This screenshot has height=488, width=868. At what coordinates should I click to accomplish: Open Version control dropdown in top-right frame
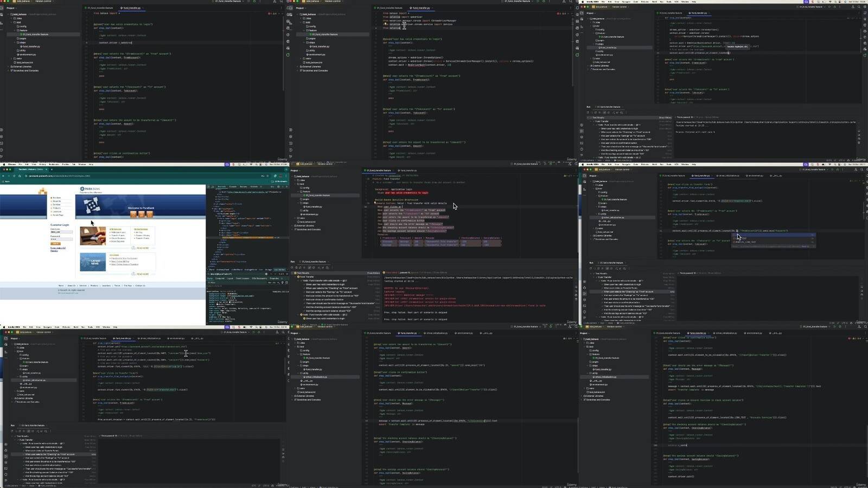620,7
